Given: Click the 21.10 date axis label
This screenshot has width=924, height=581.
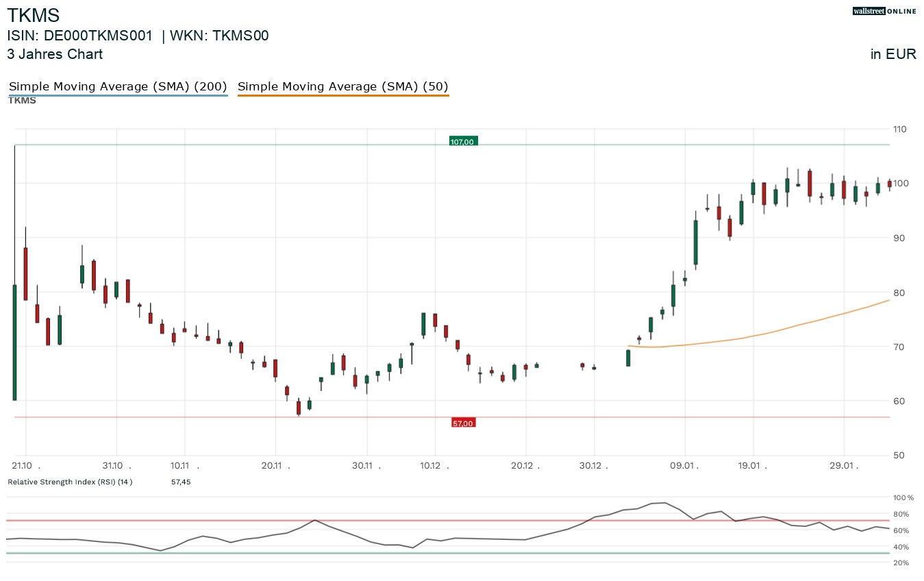Looking at the screenshot, I should [x=21, y=465].
